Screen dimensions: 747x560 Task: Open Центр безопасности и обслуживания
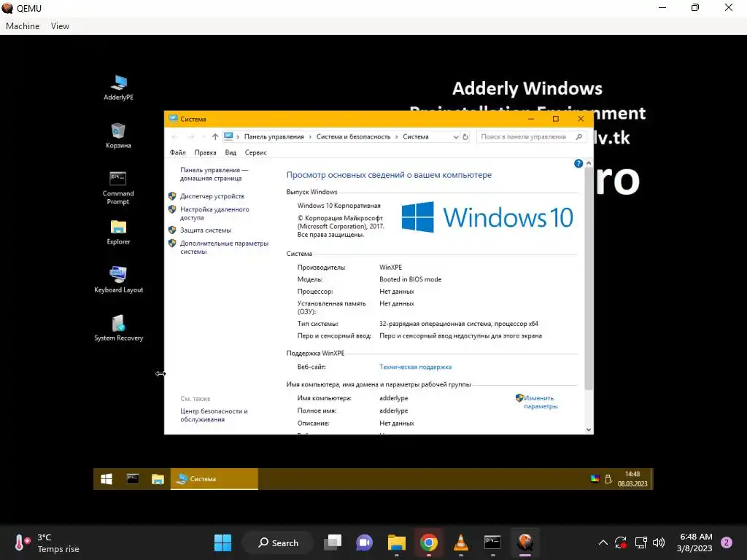point(214,415)
